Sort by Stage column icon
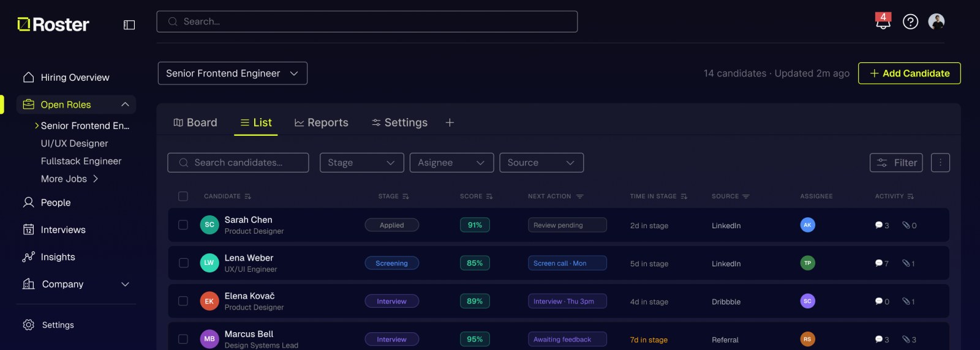Viewport: 980px width, 350px height. click(x=405, y=196)
